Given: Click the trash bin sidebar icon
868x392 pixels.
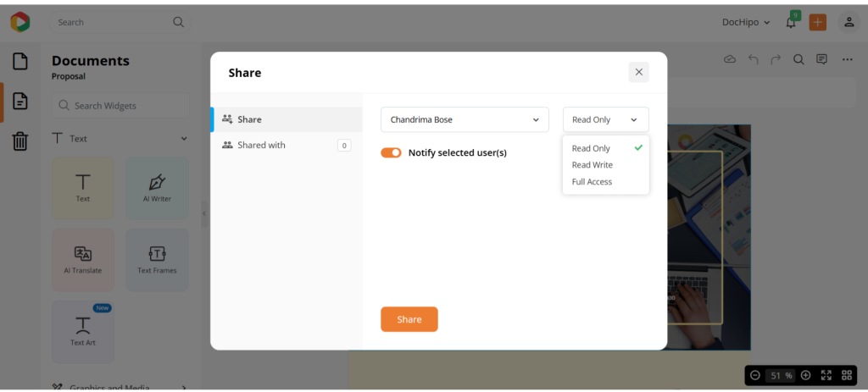Looking at the screenshot, I should [19, 141].
